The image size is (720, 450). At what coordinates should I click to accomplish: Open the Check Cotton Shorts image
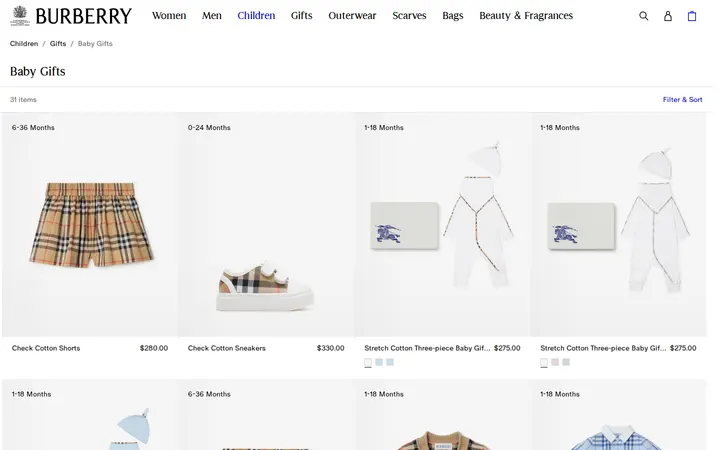coord(90,225)
